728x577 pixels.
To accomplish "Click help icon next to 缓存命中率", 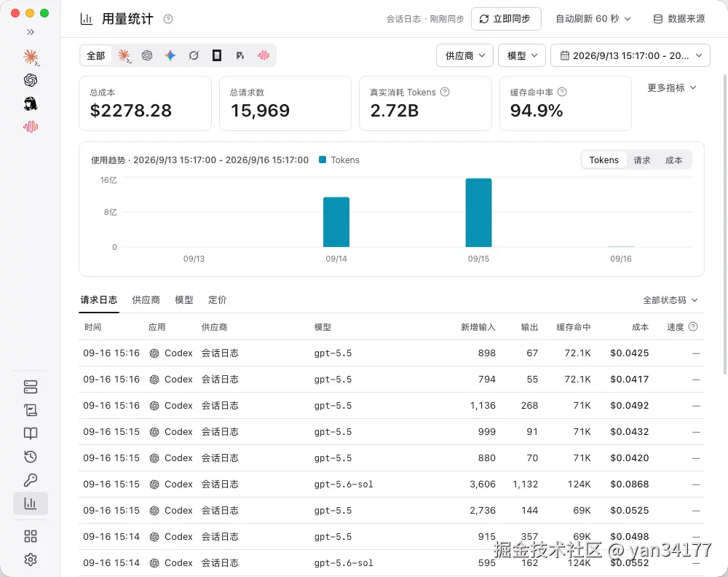I will click(562, 92).
